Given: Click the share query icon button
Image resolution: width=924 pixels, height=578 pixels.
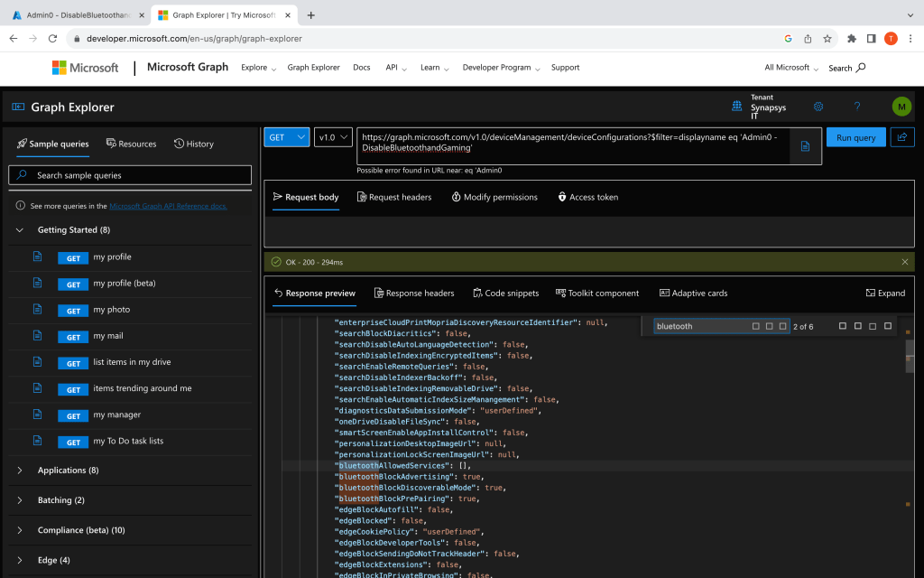Looking at the screenshot, I should 901,137.
